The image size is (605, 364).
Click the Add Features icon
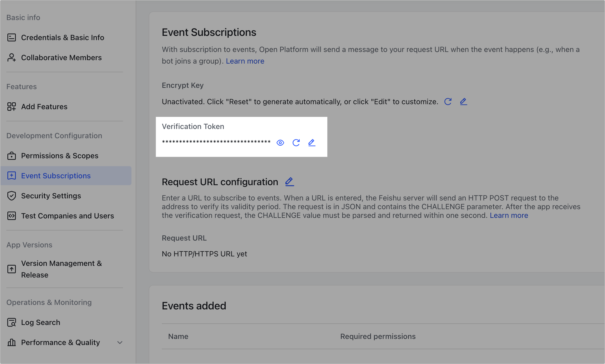[12, 107]
